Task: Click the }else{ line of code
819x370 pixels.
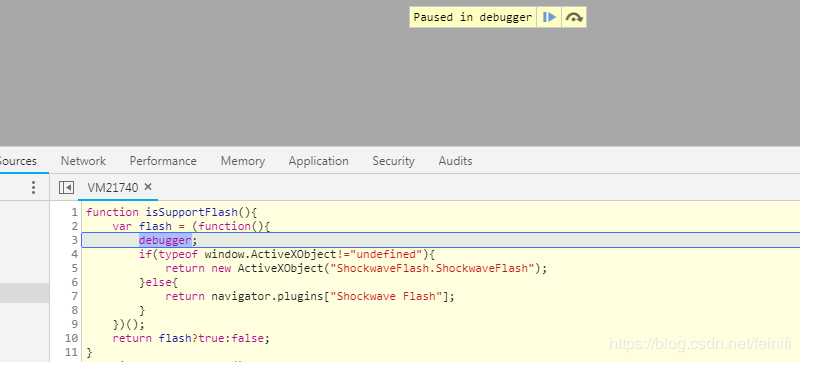Action: pos(158,282)
